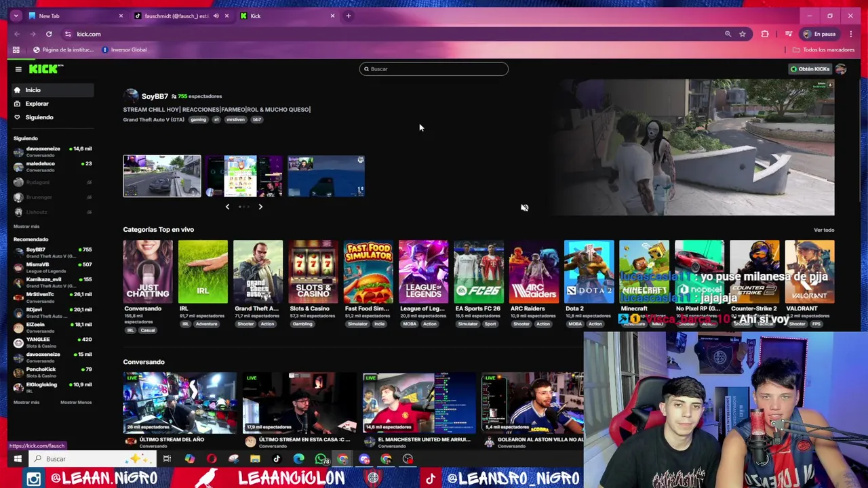Open the Chrome profile 'En pausa' button

tap(820, 34)
